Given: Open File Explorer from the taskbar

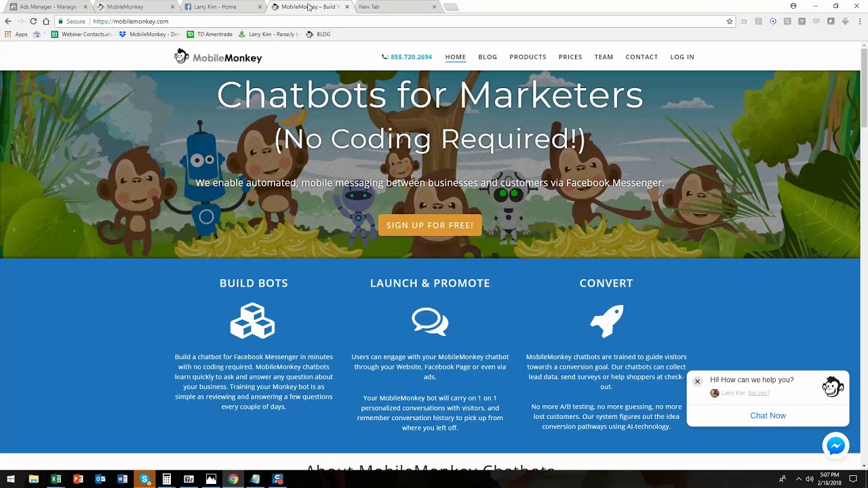Looking at the screenshot, I should click(x=33, y=479).
